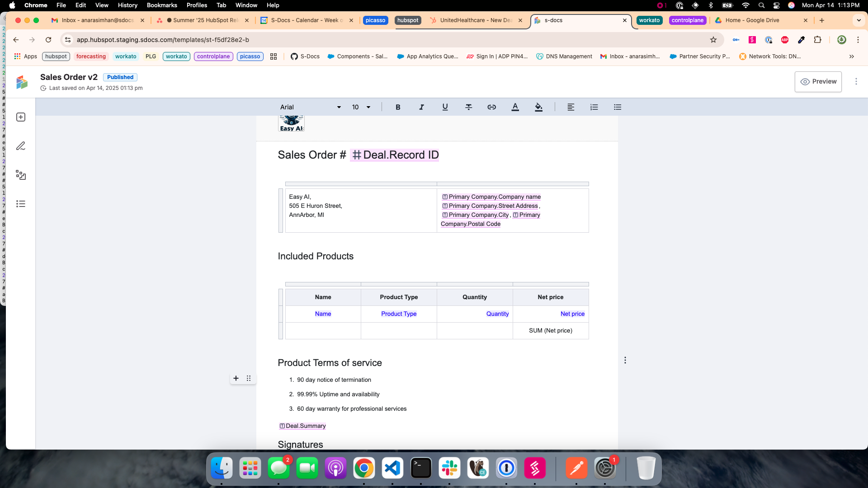Open template options three-dot menu
868x488 pixels.
point(856,81)
